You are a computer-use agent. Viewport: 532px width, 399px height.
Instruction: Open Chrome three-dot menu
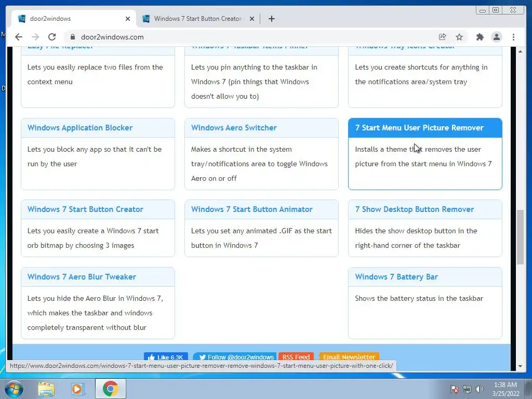click(x=513, y=37)
